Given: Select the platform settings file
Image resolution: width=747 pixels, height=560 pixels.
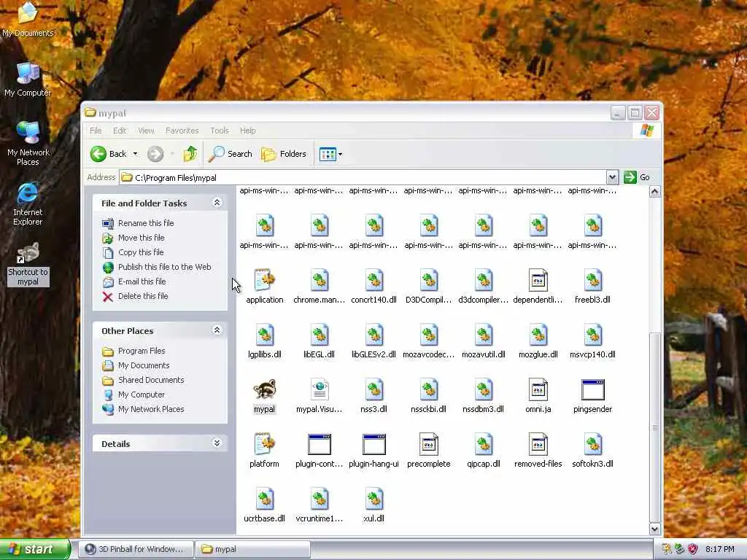Looking at the screenshot, I should pos(264,444).
